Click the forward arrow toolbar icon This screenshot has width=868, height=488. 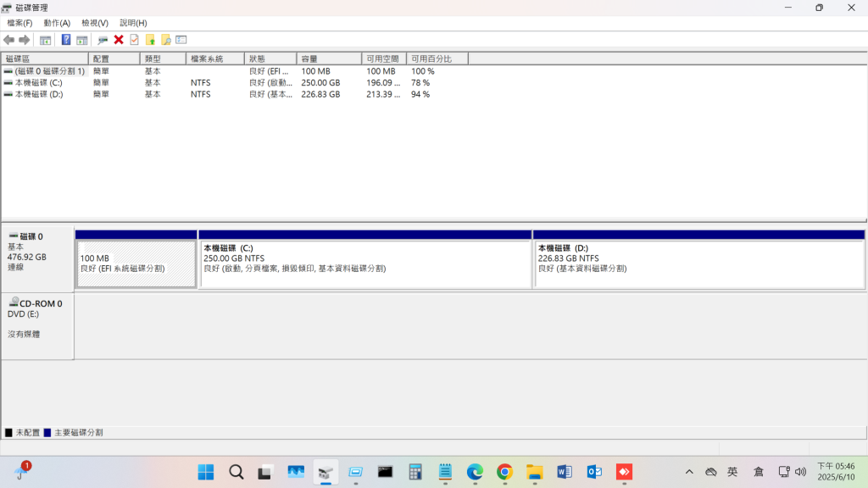click(25, 40)
